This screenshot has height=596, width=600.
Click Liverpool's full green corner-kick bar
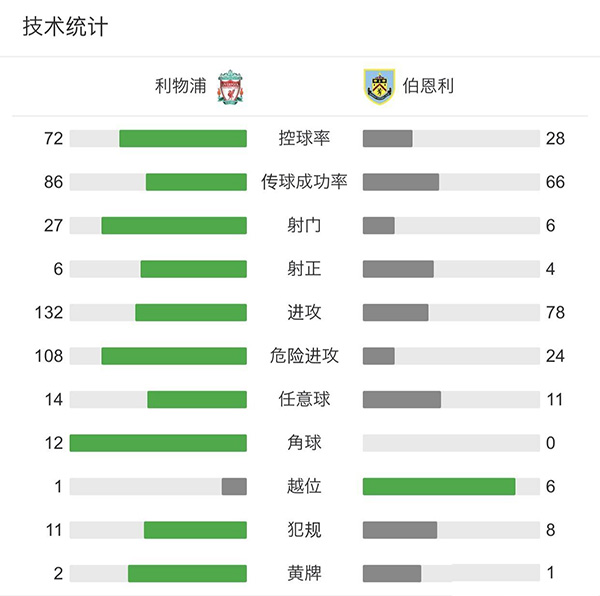(158, 442)
